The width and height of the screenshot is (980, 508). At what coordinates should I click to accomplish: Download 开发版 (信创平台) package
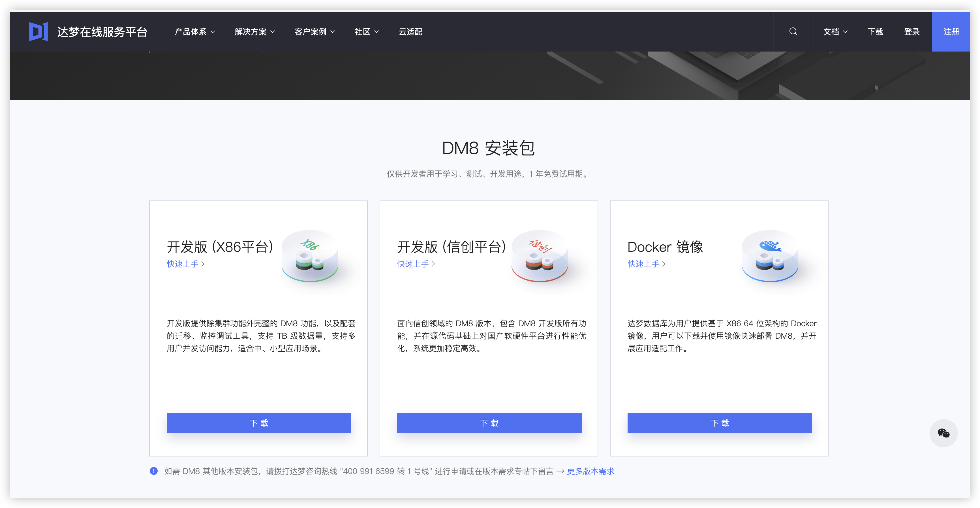tap(489, 423)
